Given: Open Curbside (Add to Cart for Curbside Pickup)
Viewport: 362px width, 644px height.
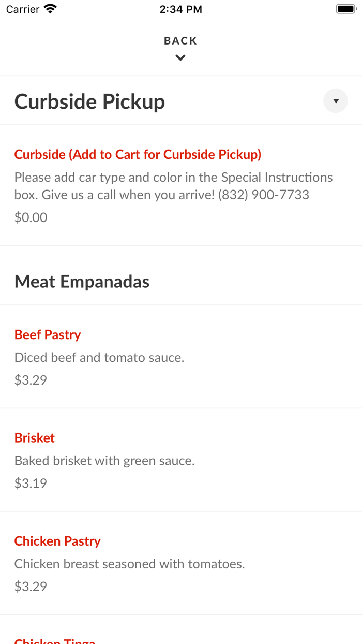Looking at the screenshot, I should 138,154.
